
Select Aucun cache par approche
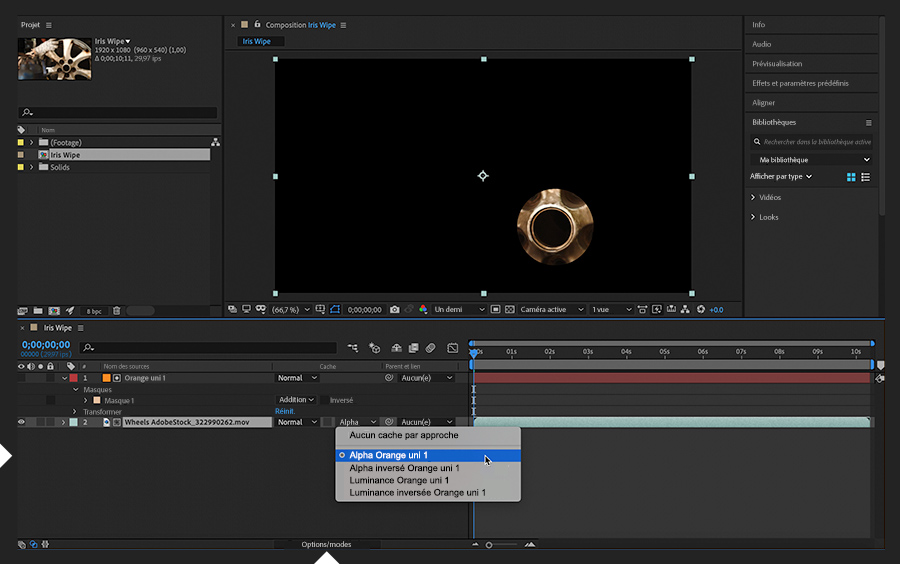tap(403, 436)
